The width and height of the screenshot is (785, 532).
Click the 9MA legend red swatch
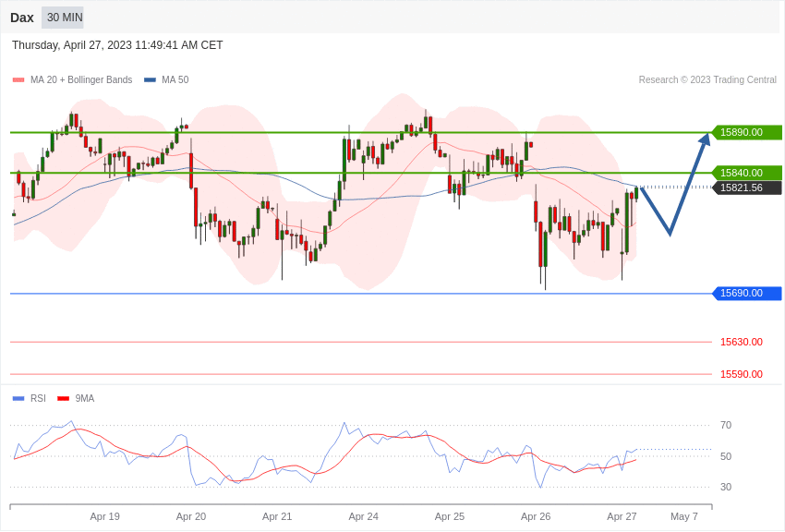click(64, 399)
